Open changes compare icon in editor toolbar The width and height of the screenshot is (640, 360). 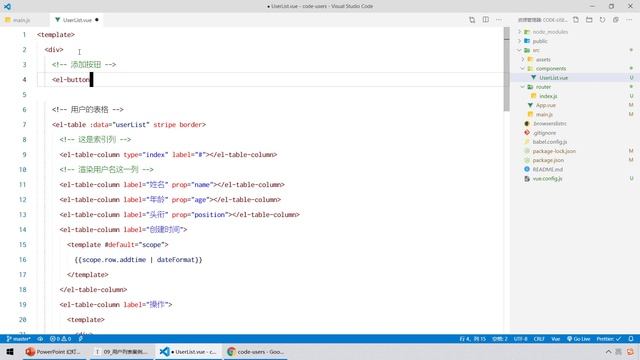(472, 20)
